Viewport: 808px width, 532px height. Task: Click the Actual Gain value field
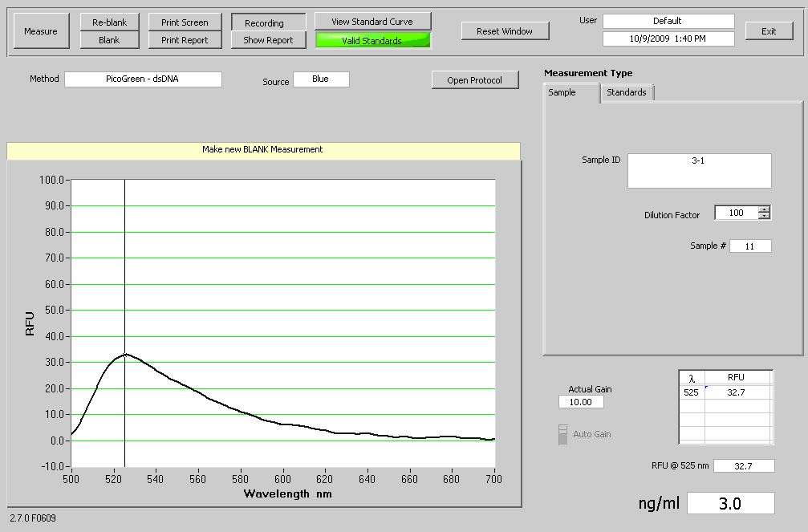click(x=581, y=402)
